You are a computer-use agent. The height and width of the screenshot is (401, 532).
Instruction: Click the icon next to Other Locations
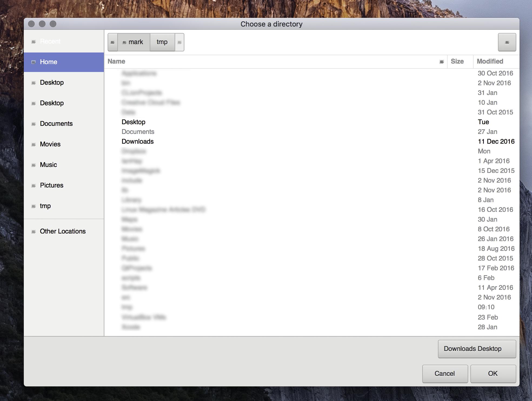coord(34,232)
